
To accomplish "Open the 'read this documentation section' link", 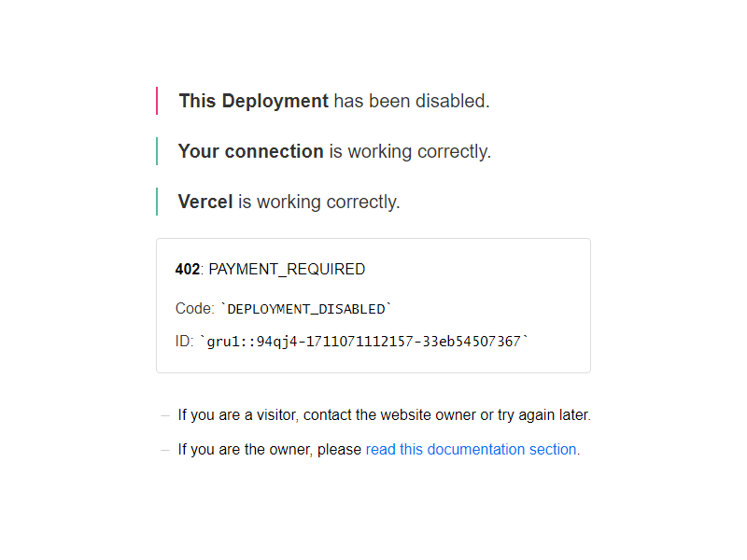I will tap(471, 449).
